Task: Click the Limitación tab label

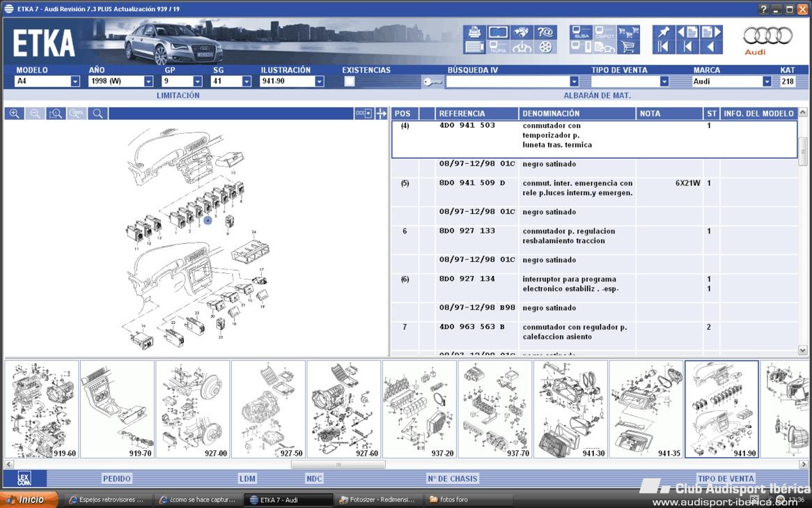Action: point(178,95)
